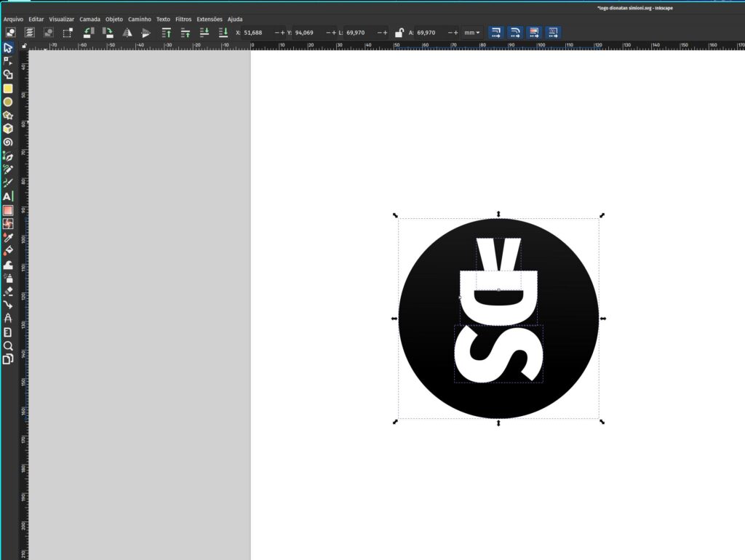Rotate the selection 90 degrees clockwise
745x560 pixels.
[108, 32]
